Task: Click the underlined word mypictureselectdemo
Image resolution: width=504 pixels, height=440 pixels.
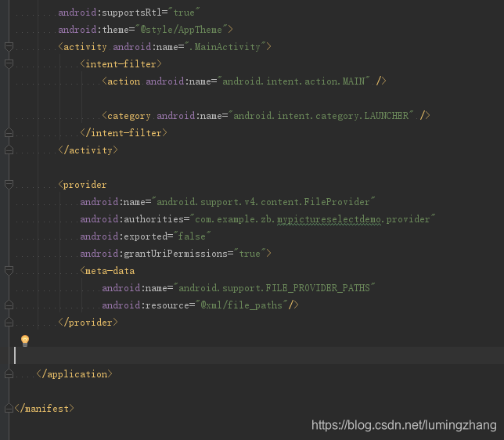Action: tap(329, 219)
